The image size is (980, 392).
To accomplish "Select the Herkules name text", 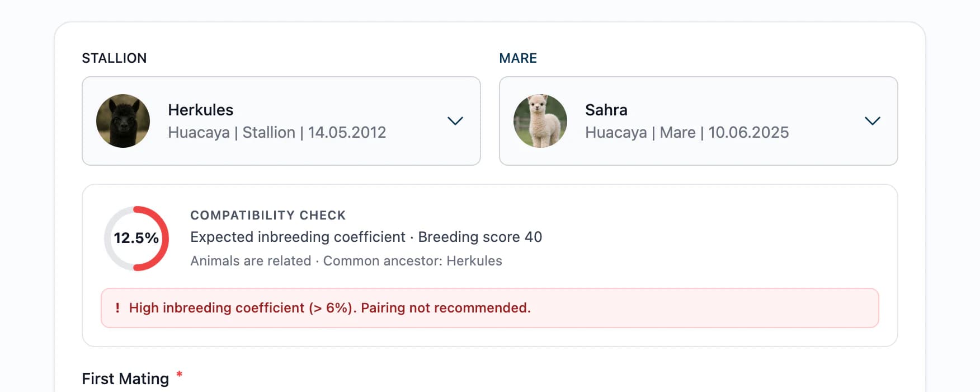I will point(201,110).
